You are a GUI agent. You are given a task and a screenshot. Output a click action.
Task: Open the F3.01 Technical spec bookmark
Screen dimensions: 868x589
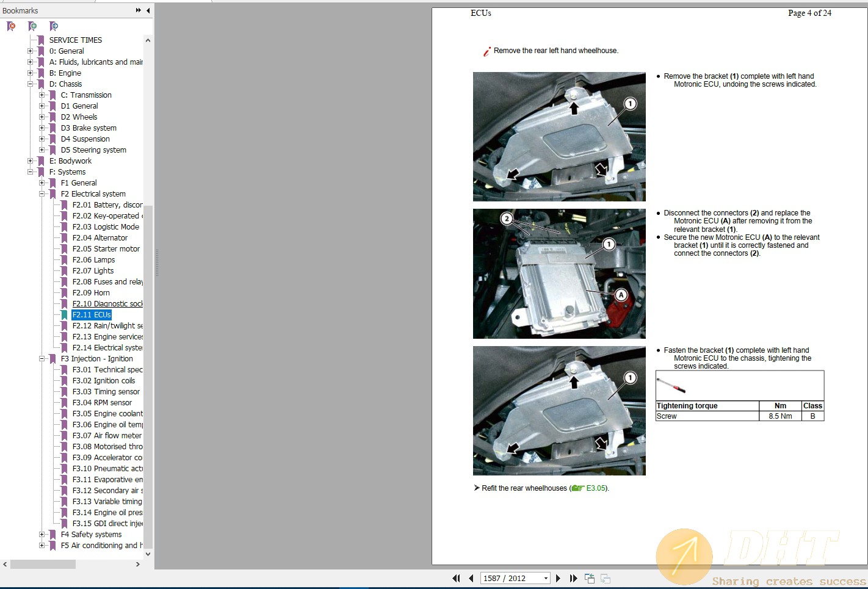[x=107, y=370]
